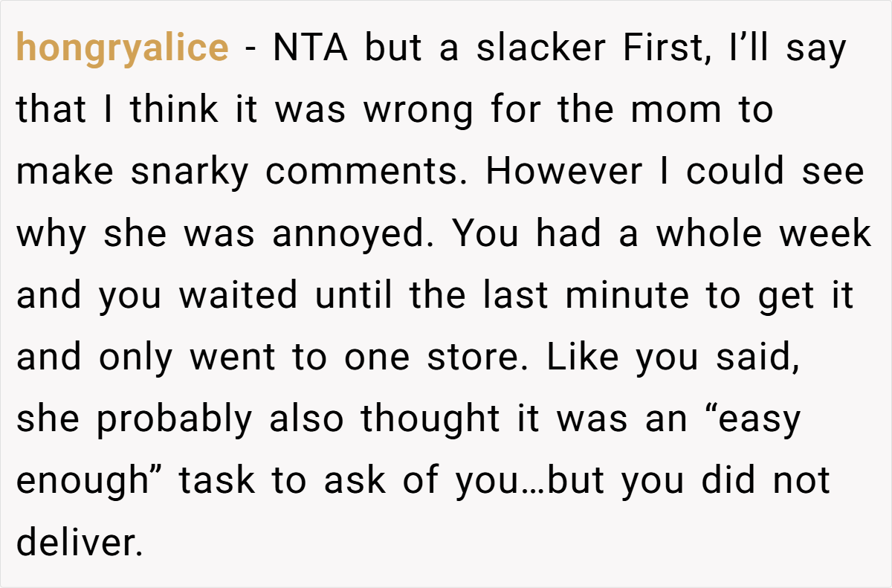This screenshot has width=892, height=588.
Task: Click the word "store."
Action: (473, 358)
